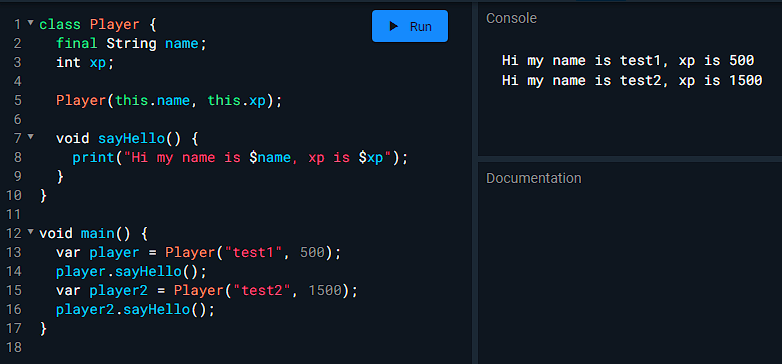782x364 pixels.
Task: Click 'class Player {' code line
Action: point(98,24)
